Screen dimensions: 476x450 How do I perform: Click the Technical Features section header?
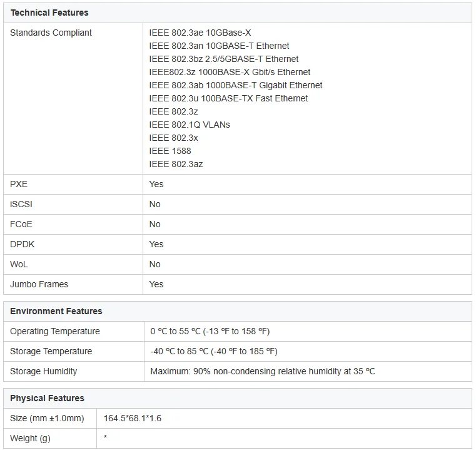(49, 13)
